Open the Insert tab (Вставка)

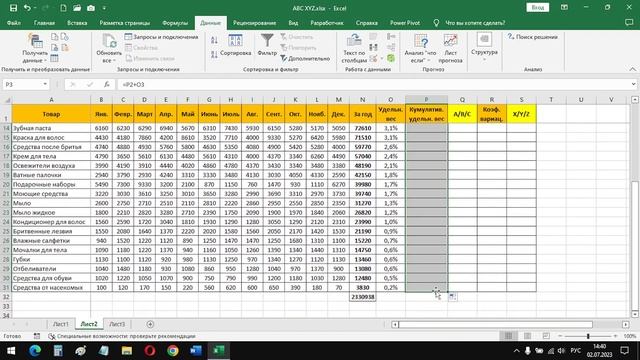click(x=77, y=23)
